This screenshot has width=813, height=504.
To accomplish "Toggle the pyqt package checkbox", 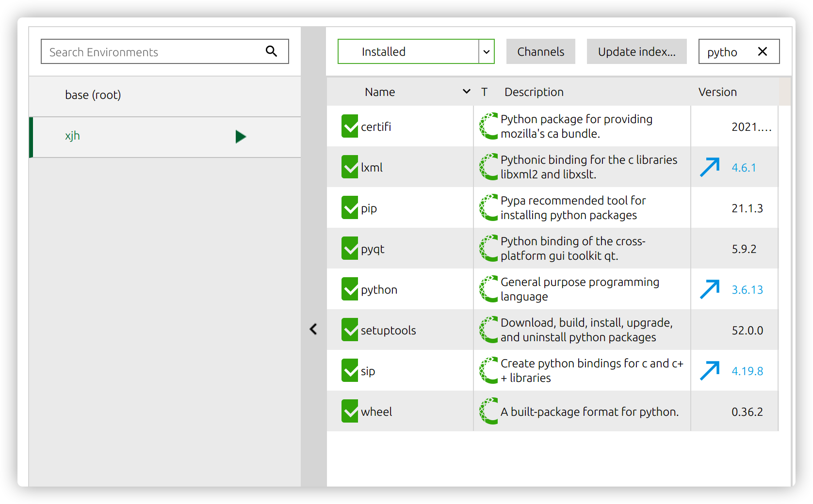I will (x=350, y=248).
